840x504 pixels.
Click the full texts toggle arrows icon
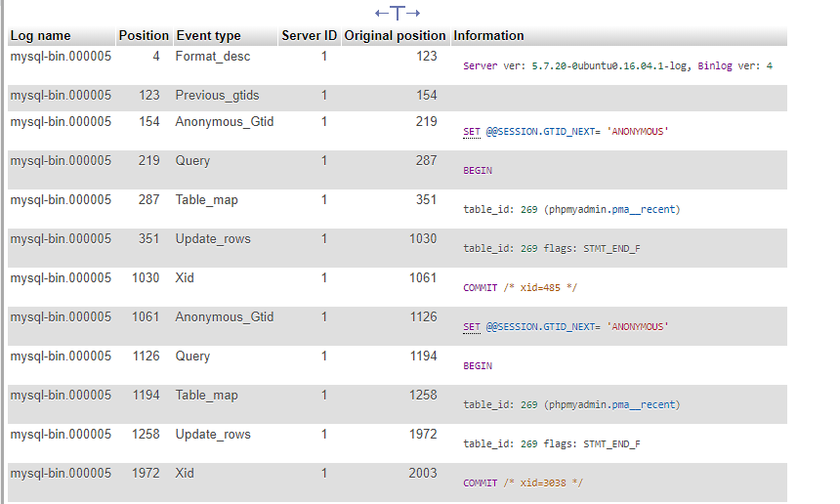398,13
